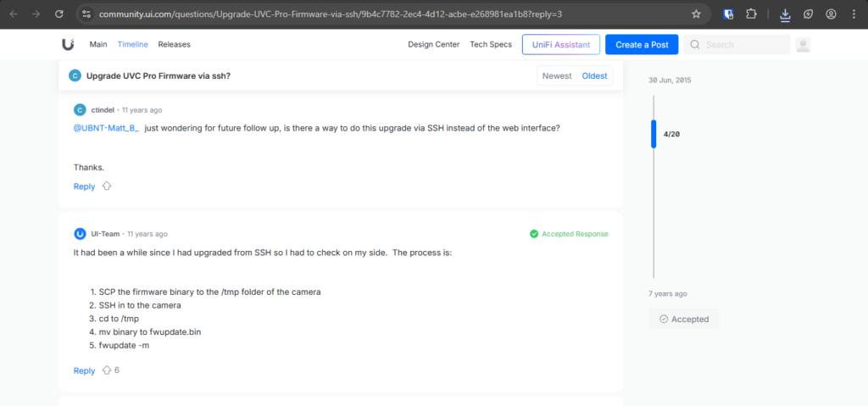Click post title Upgrade UVC Pro Firmware
Image resolution: width=868 pixels, height=406 pixels.
click(159, 76)
